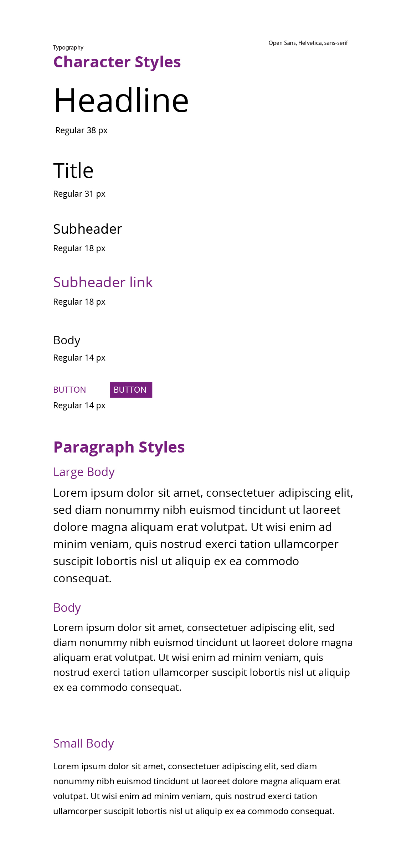Viewport: 401px width, 868px height.
Task: Click the purple filled BUTTON
Action: [x=131, y=390]
